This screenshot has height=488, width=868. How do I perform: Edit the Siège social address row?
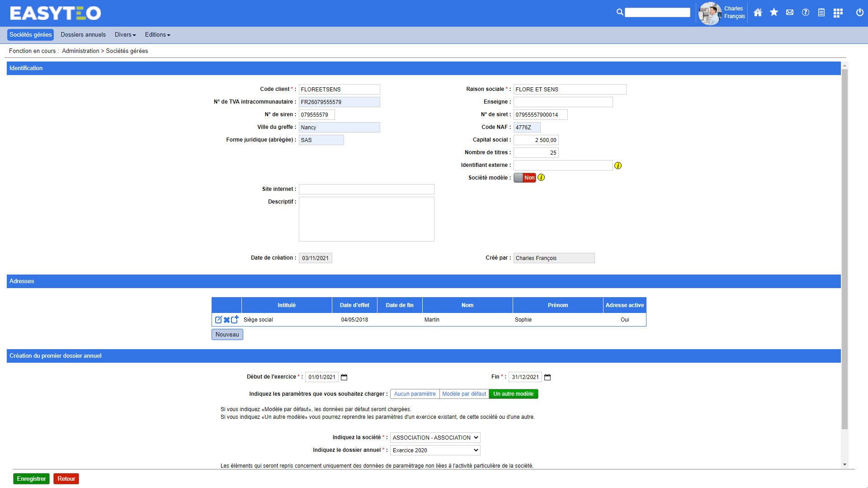(218, 320)
